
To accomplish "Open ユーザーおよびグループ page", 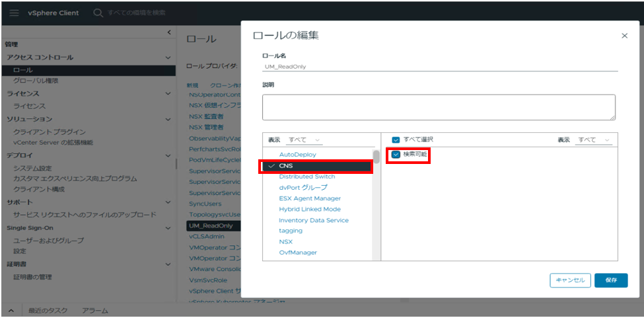I will click(x=48, y=241).
